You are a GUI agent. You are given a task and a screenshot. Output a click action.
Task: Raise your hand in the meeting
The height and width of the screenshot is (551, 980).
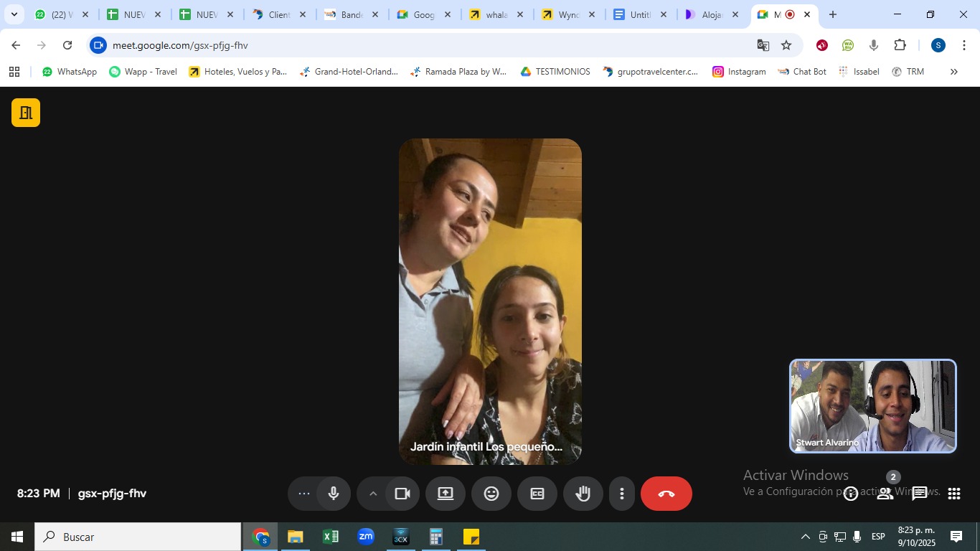click(x=583, y=494)
